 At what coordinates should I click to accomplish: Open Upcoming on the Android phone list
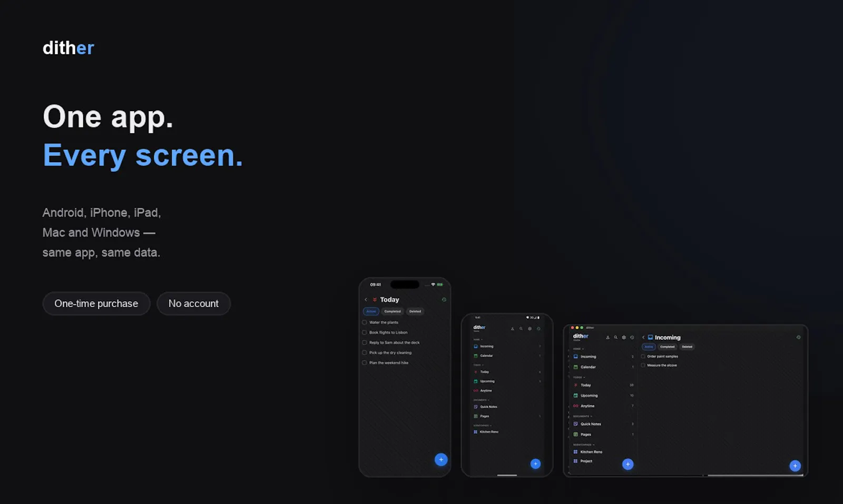tap(507, 381)
